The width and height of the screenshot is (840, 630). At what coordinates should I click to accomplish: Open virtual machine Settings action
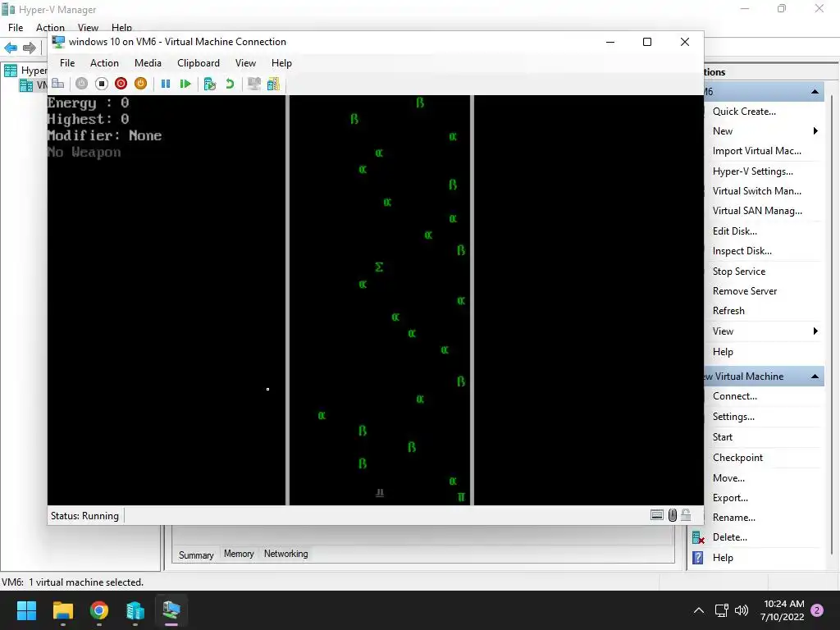[733, 417]
